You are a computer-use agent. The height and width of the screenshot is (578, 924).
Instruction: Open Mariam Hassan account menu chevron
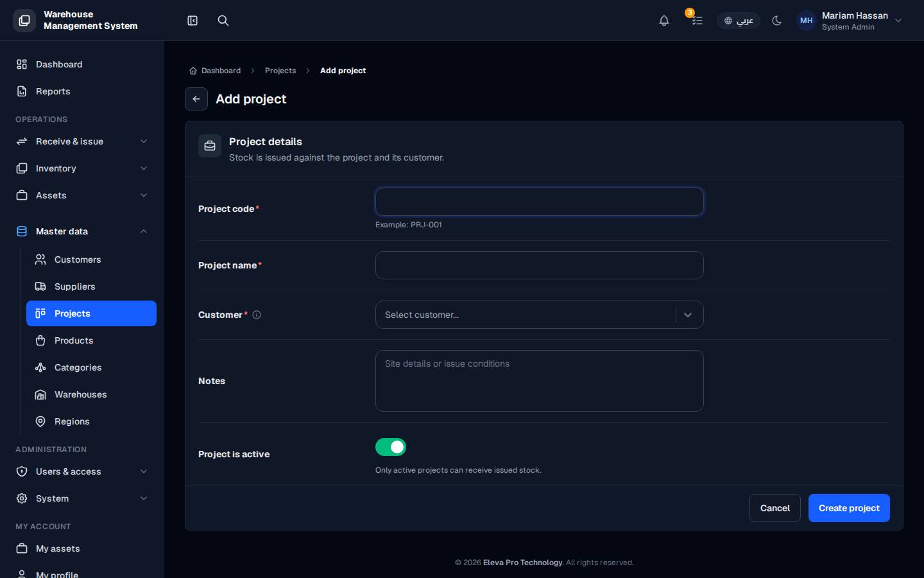(898, 21)
